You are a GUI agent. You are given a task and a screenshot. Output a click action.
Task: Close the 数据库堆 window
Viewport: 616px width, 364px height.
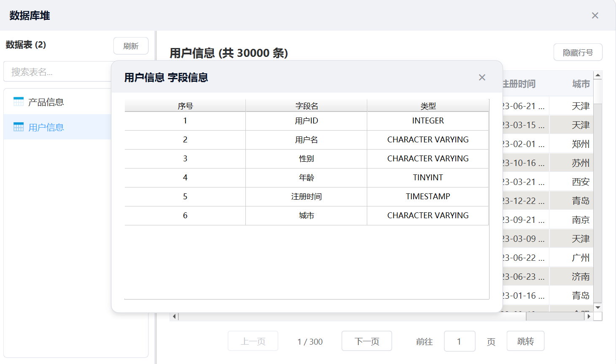[595, 16]
